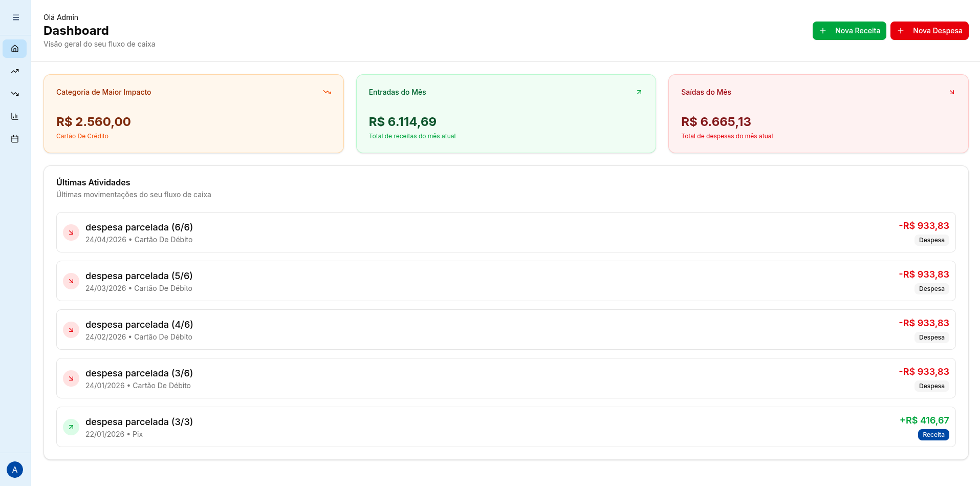This screenshot has height=486, width=980.
Task: Click the Nova Despesa button
Action: click(x=929, y=31)
